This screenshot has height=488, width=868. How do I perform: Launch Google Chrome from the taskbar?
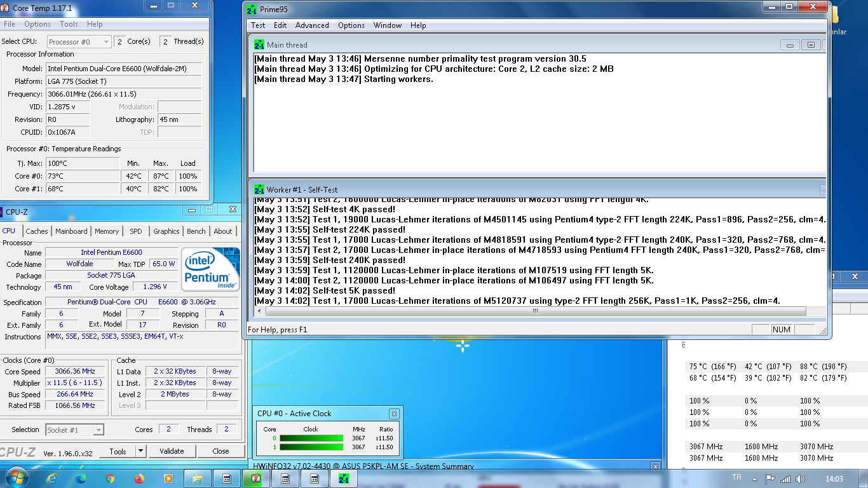110,478
